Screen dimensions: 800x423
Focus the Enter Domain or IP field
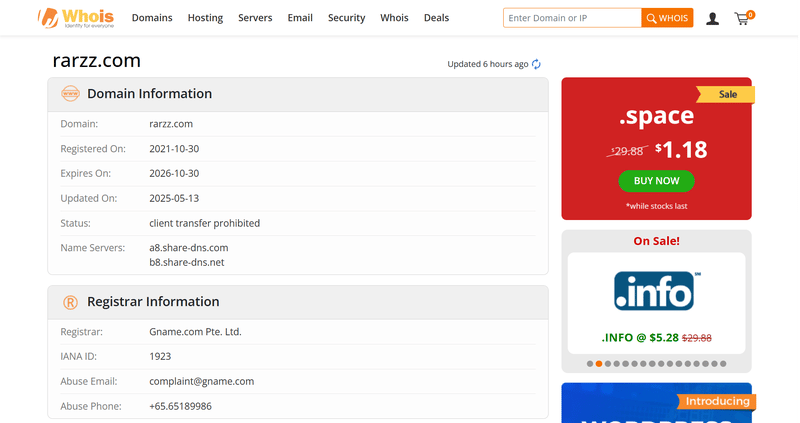point(572,18)
